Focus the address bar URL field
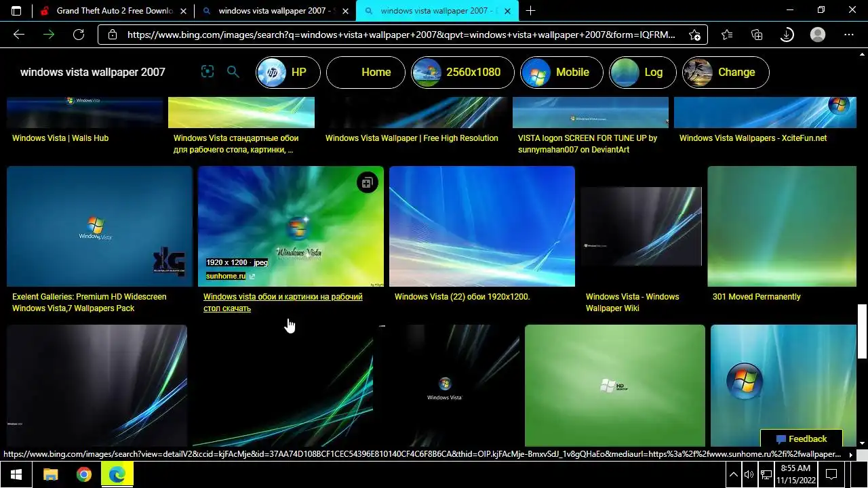Viewport: 868px width, 488px height. (x=402, y=35)
